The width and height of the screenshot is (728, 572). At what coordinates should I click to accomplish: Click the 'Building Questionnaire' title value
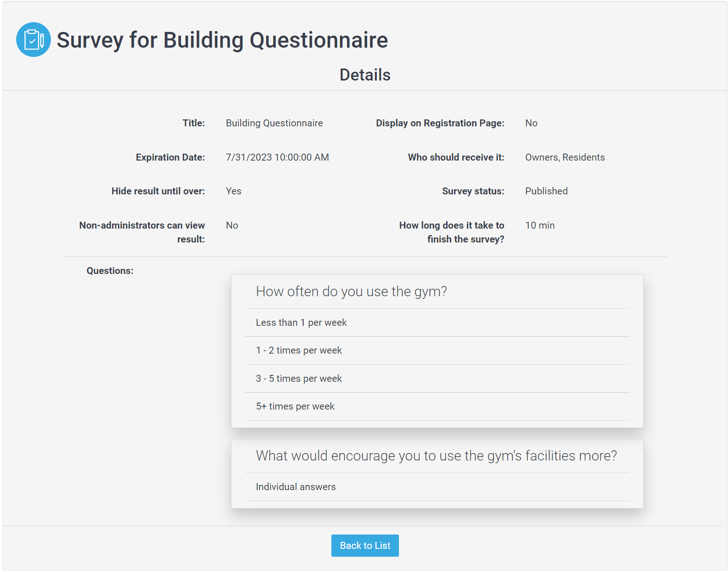pos(274,123)
